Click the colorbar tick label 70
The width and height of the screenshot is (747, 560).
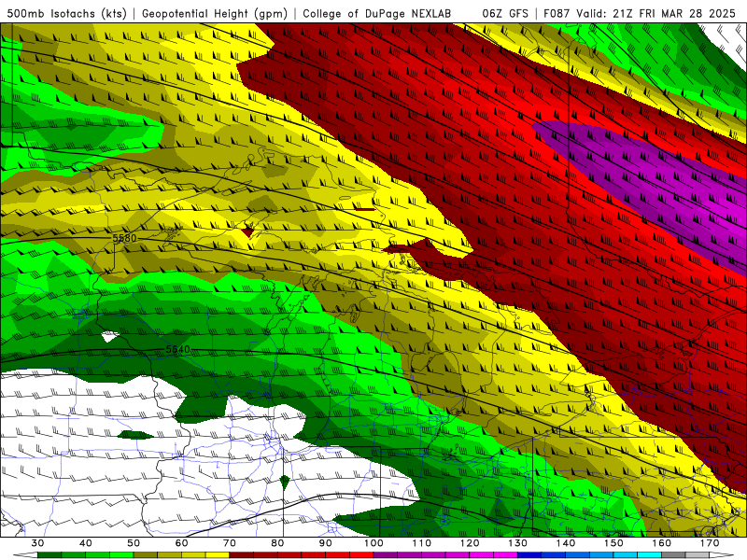coord(230,543)
